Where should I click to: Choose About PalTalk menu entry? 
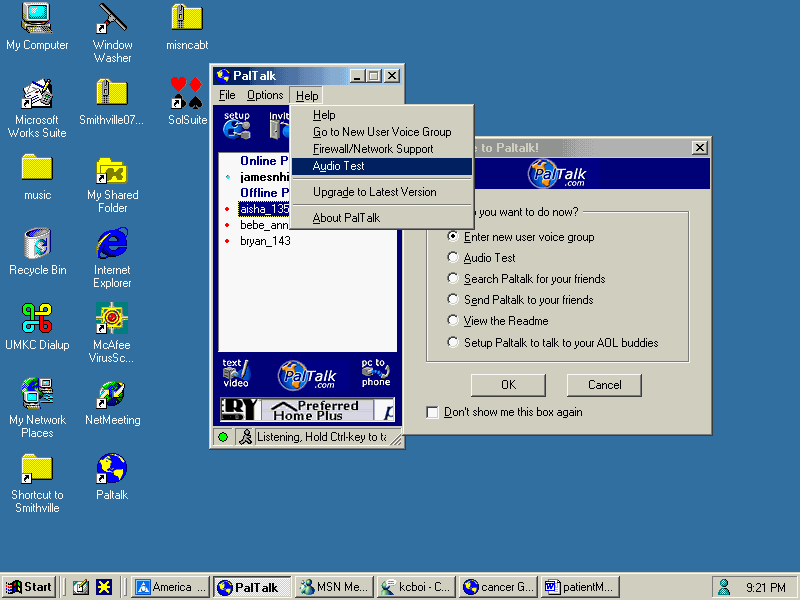(382, 218)
